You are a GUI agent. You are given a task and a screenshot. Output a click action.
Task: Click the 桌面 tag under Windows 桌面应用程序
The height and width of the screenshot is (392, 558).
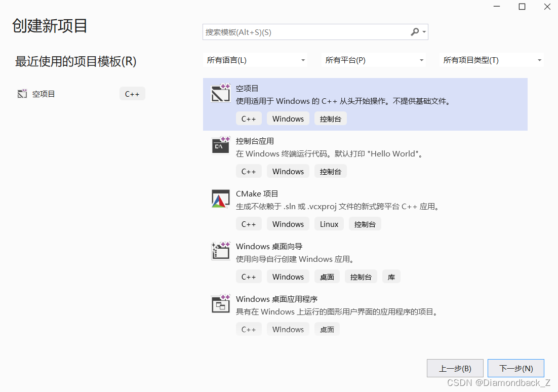click(x=327, y=329)
